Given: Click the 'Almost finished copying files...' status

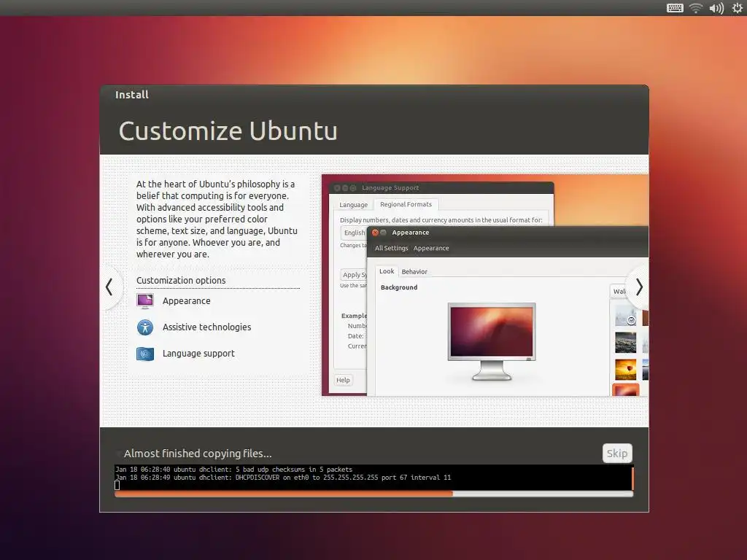Looking at the screenshot, I should pos(198,454).
